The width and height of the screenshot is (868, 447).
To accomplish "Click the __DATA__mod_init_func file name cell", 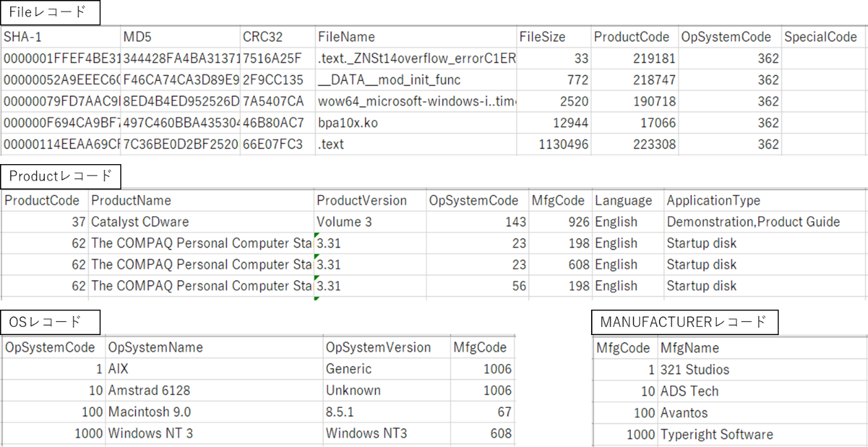I will tap(389, 80).
